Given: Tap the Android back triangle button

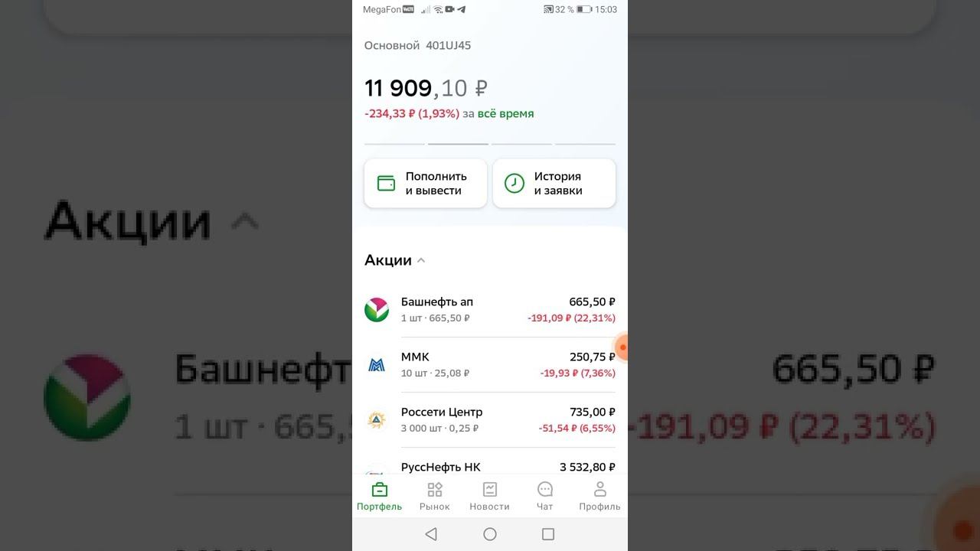Looking at the screenshot, I should [x=431, y=534].
